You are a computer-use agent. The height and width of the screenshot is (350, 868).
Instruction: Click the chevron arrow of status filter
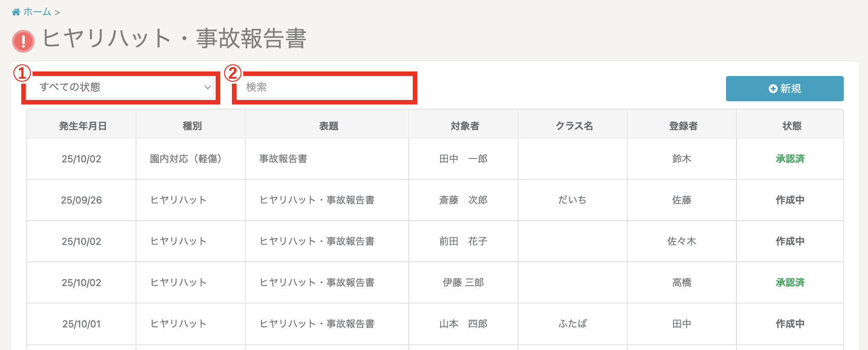(x=208, y=87)
